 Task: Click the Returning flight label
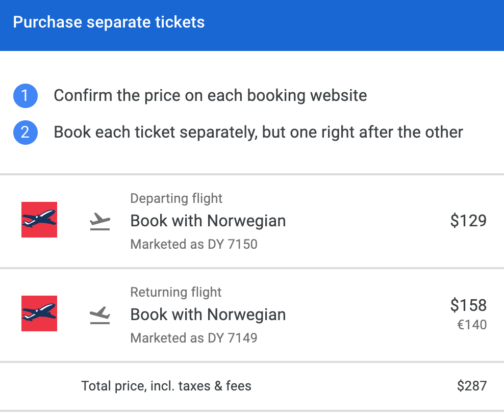point(176,292)
